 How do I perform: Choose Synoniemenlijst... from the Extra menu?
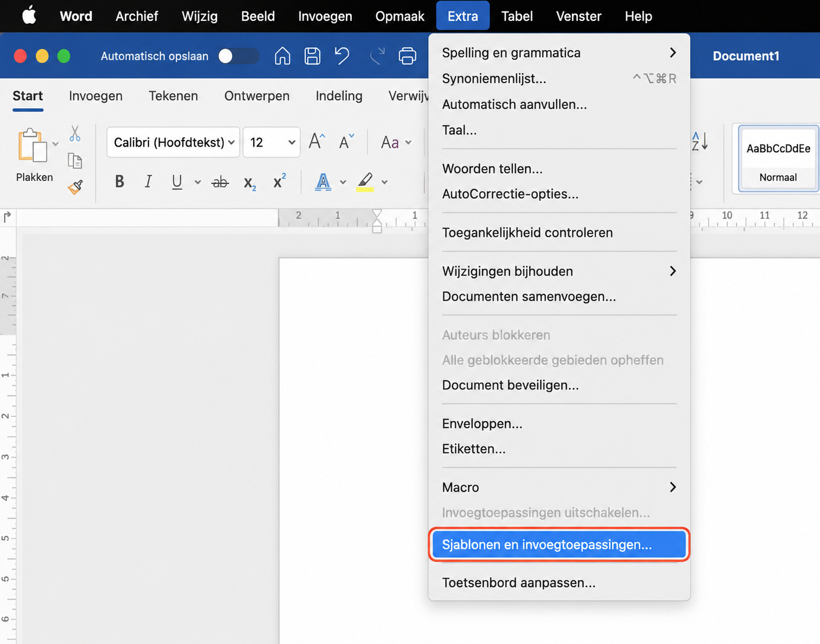[x=559, y=78]
